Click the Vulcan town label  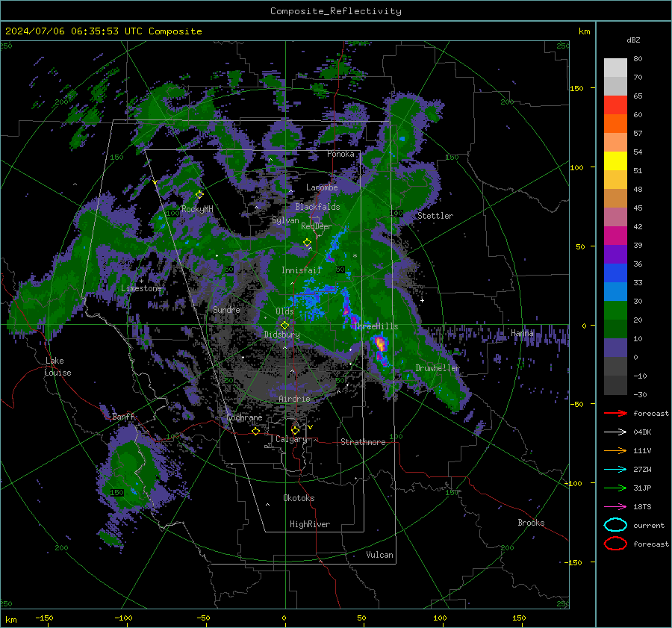pos(379,555)
